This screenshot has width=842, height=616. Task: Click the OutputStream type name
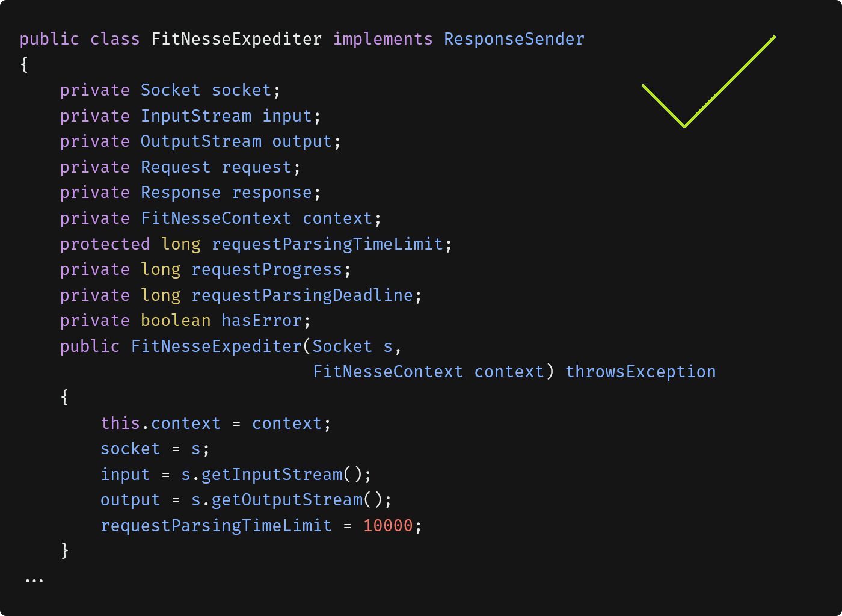point(201,141)
